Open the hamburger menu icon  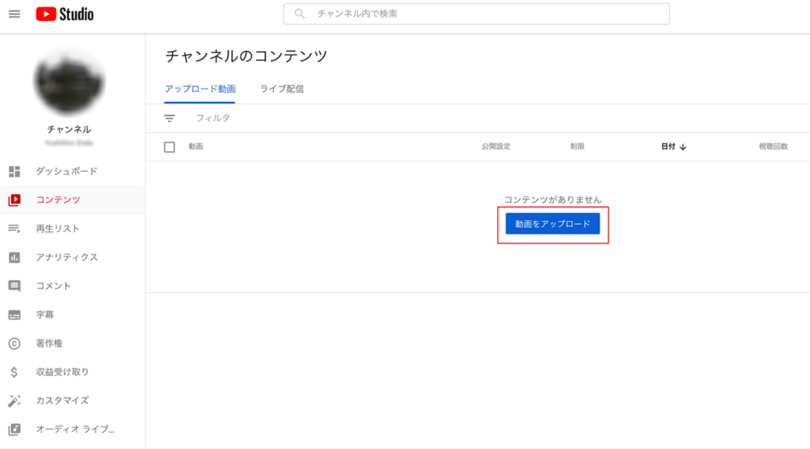click(14, 14)
